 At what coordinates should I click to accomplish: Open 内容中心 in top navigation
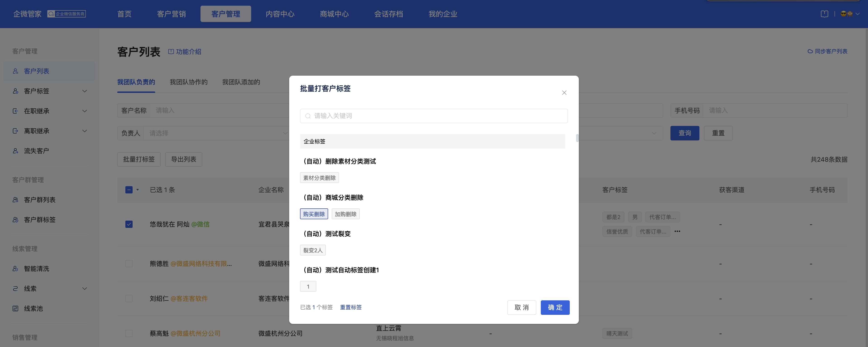pyautogui.click(x=280, y=14)
